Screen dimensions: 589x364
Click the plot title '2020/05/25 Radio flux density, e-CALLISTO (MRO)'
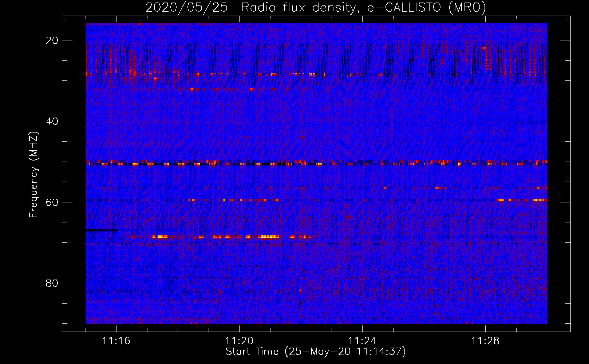pyautogui.click(x=316, y=8)
